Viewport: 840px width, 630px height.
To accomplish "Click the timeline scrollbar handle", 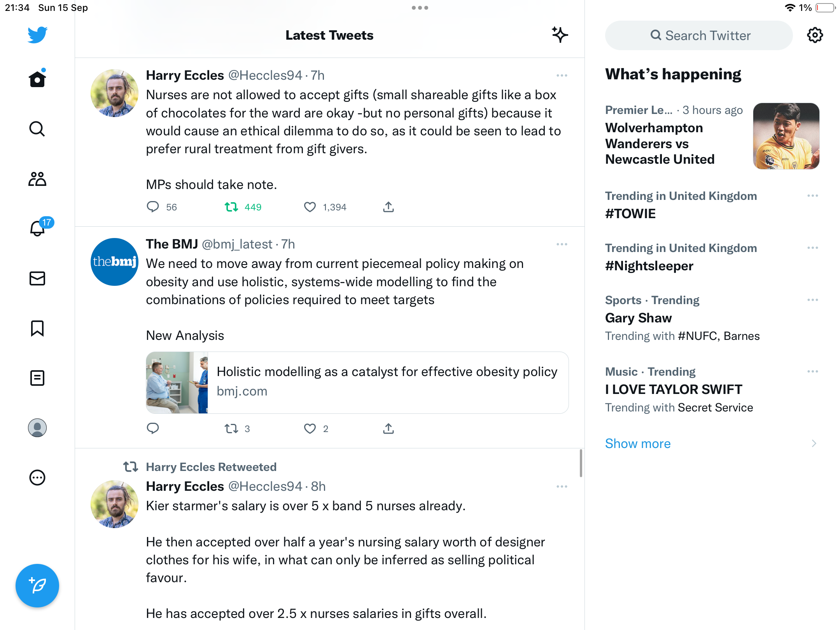I will 581,463.
